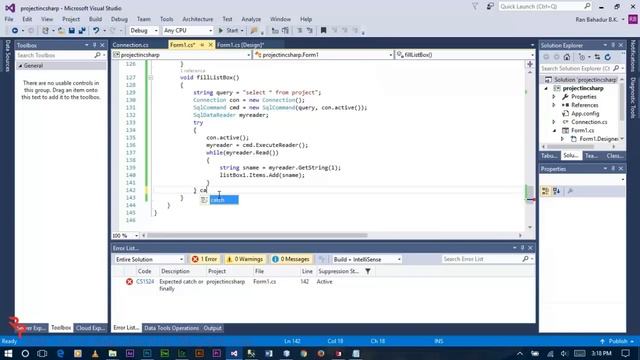Click the Publish button in status bar
Viewport: 640px width, 360px height.
pyautogui.click(x=617, y=341)
